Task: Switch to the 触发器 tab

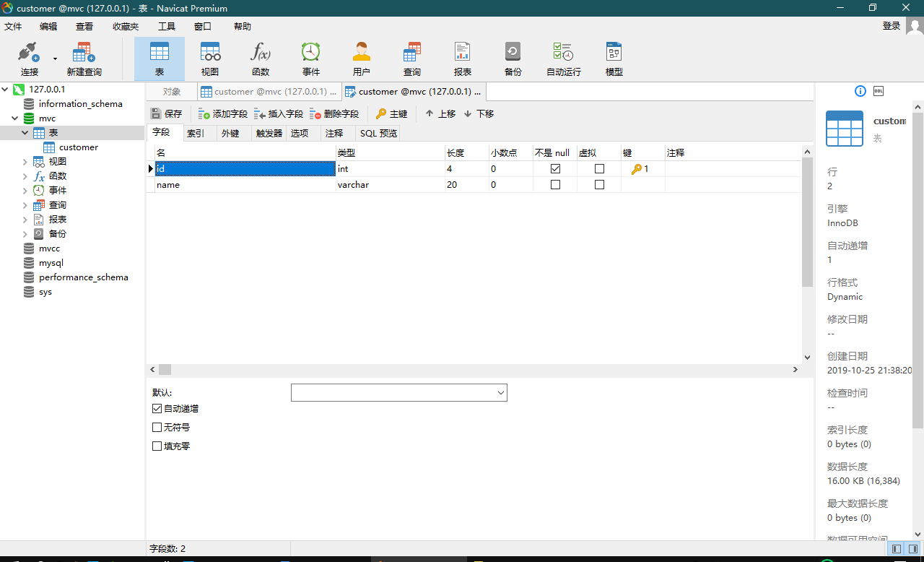Action: [269, 134]
